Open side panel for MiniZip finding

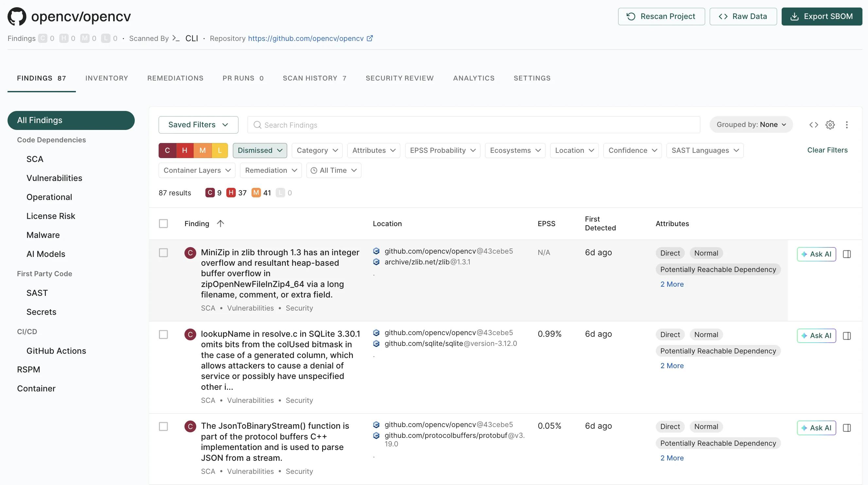[846, 254]
